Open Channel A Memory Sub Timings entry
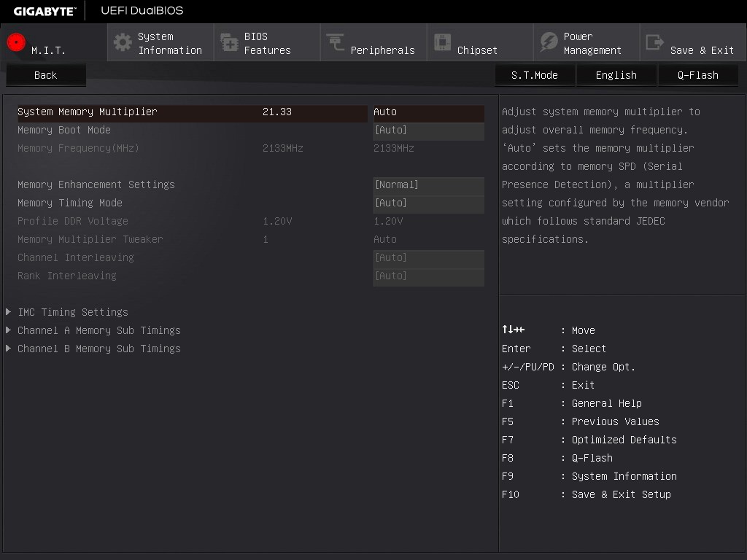747x560 pixels. tap(99, 330)
